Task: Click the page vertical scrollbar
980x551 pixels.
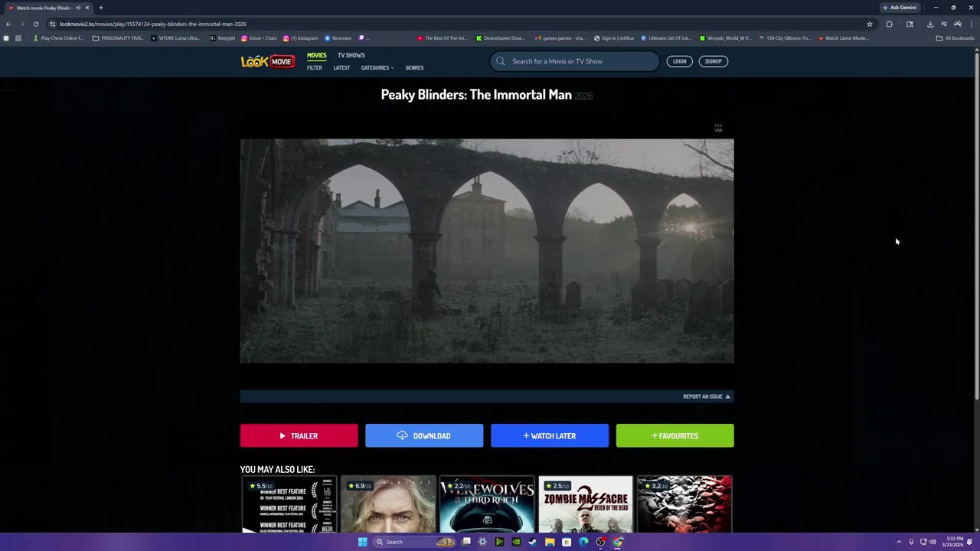Action: 977,226
